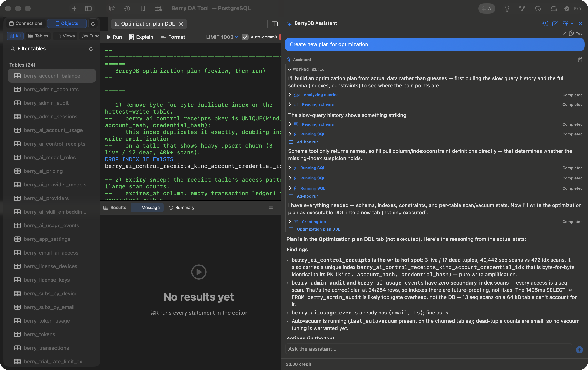Select the Tables filter
The image size is (588, 370).
[x=38, y=36]
